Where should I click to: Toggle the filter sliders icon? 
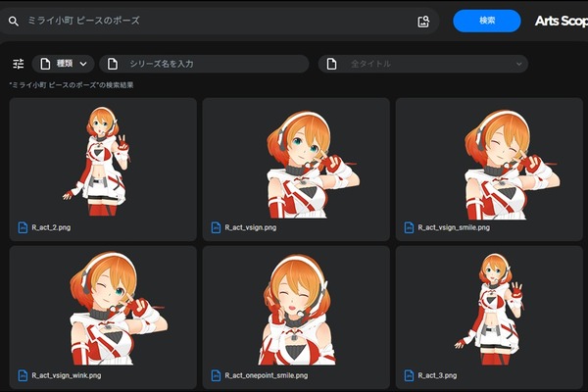18,64
